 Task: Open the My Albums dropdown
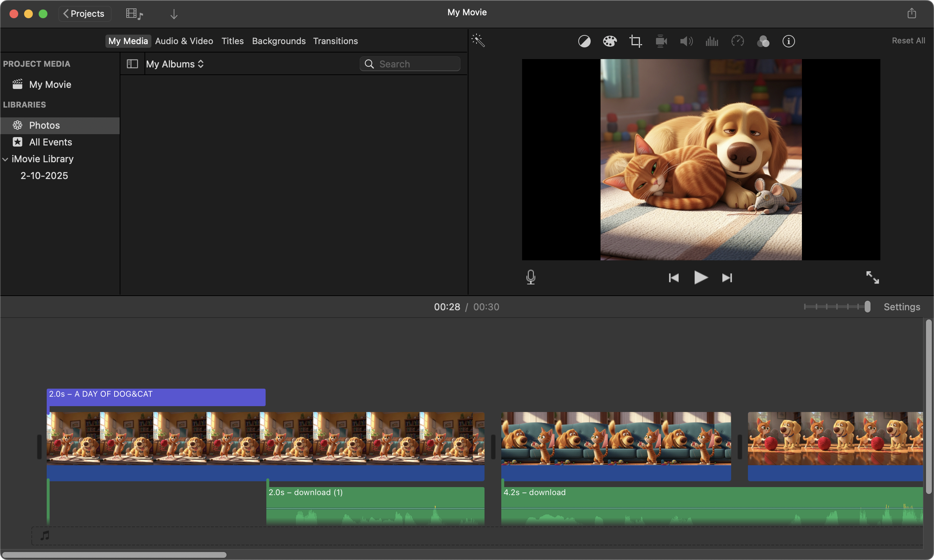175,64
